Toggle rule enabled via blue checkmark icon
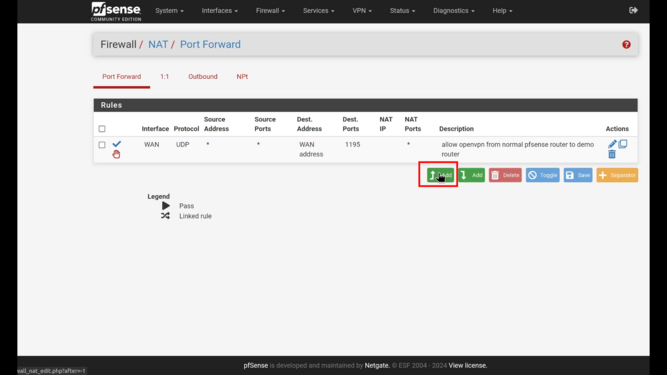Screen dimensions: 667x375 117,144
